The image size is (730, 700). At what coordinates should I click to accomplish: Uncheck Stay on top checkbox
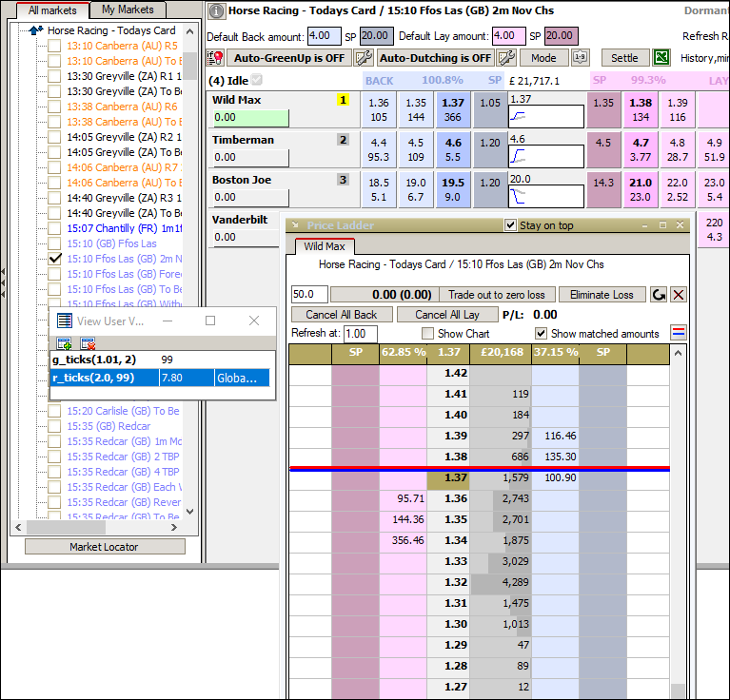pos(510,225)
